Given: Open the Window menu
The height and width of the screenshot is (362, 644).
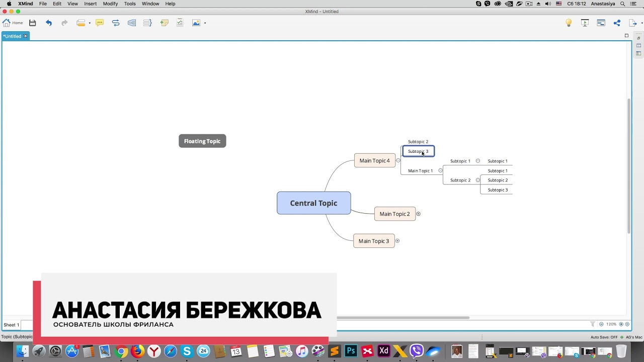Looking at the screenshot, I should pos(151,4).
